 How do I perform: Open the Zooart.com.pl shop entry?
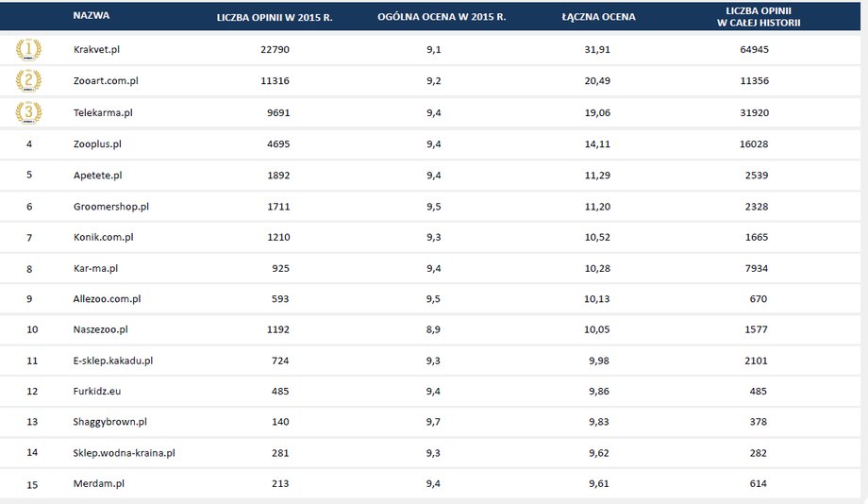[x=106, y=81]
